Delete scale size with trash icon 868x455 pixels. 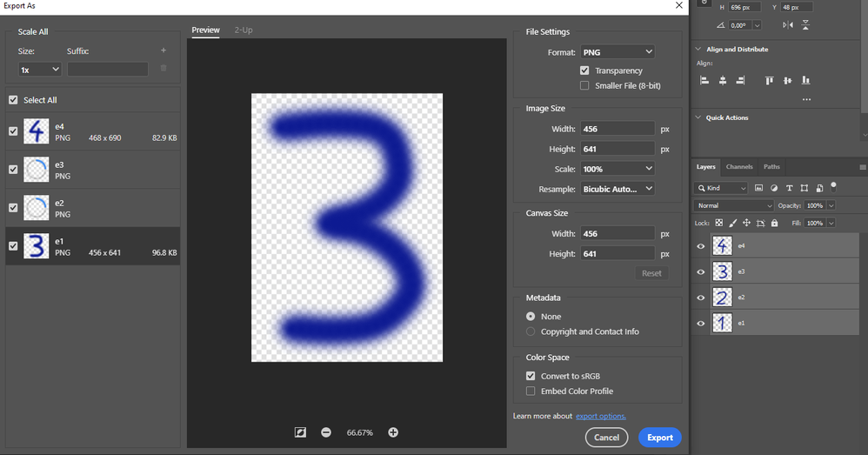(x=164, y=68)
